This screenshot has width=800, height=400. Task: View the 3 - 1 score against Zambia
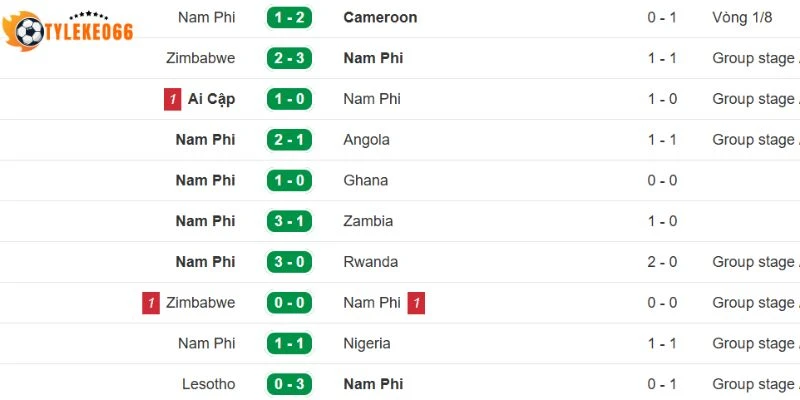click(x=289, y=221)
